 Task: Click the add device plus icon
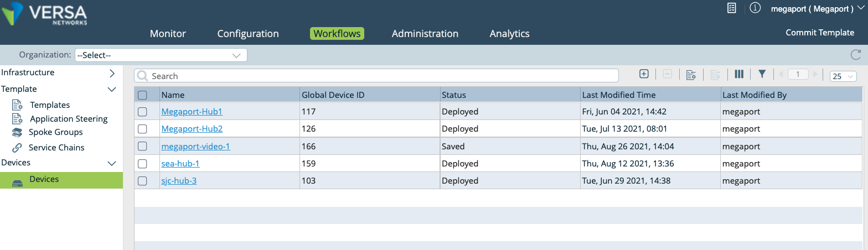[644, 74]
